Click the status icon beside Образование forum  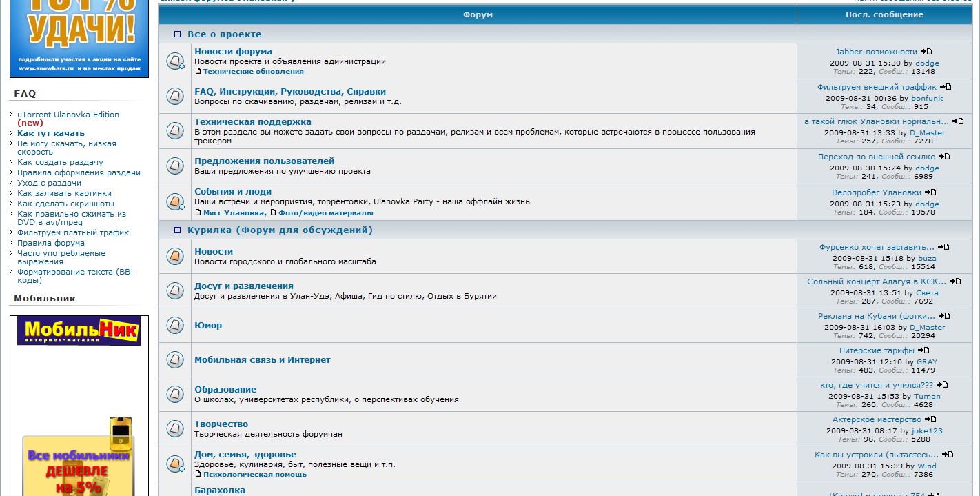click(x=175, y=394)
